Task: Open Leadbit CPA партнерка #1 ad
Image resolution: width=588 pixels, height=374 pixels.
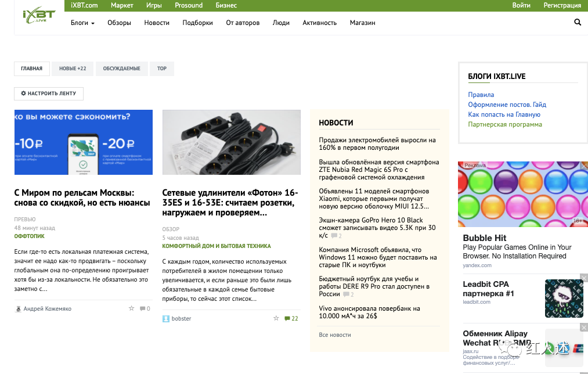Action: coord(488,289)
